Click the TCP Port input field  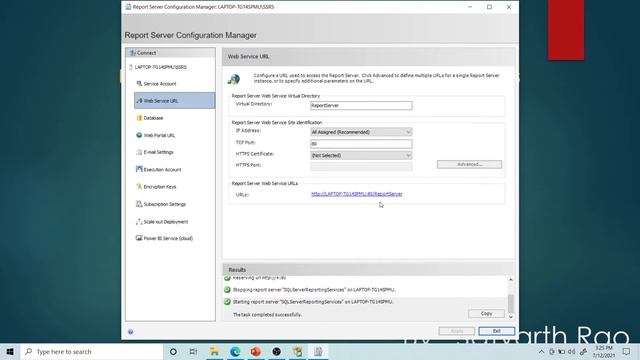[x=361, y=144]
